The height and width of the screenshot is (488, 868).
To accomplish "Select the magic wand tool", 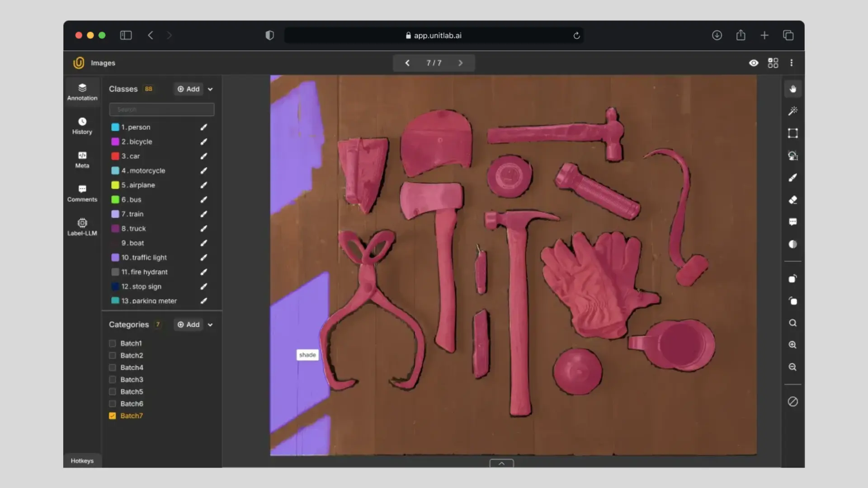I will coord(793,111).
